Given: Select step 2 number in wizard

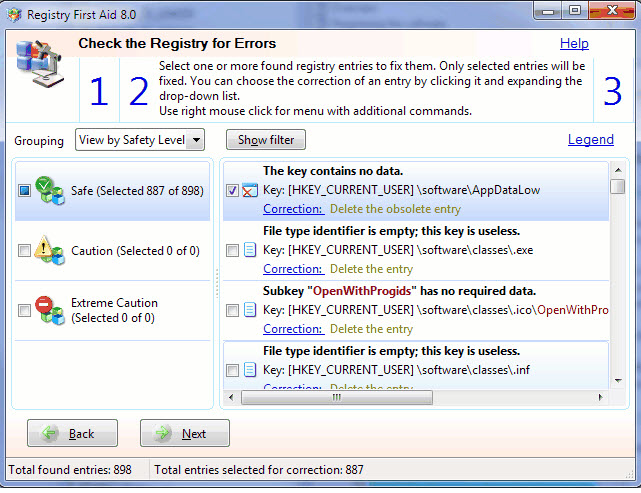Looking at the screenshot, I should 139,92.
